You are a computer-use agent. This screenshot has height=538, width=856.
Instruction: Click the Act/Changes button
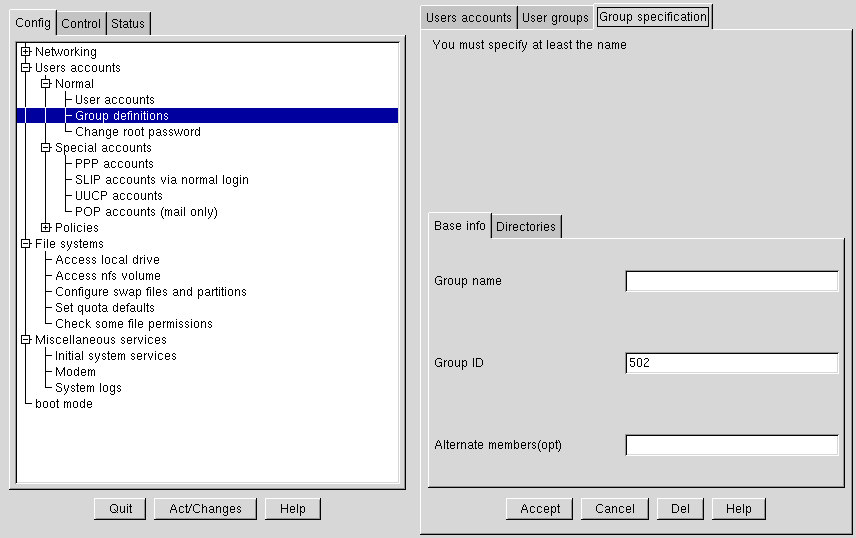[205, 509]
